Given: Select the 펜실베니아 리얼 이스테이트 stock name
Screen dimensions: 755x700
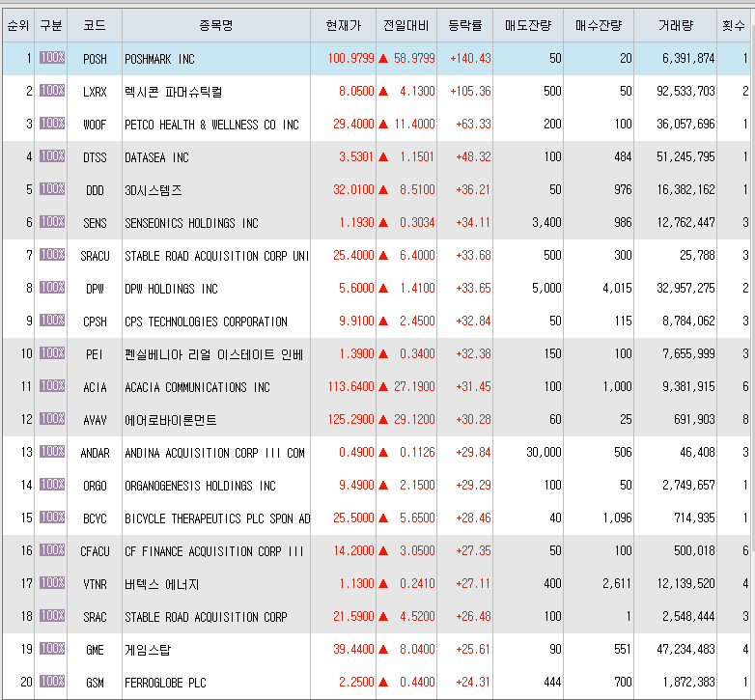Looking at the screenshot, I should tap(213, 354).
